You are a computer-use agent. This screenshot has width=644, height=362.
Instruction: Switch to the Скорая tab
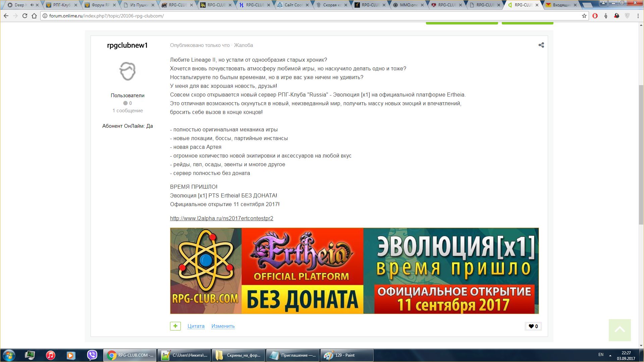[x=332, y=5]
